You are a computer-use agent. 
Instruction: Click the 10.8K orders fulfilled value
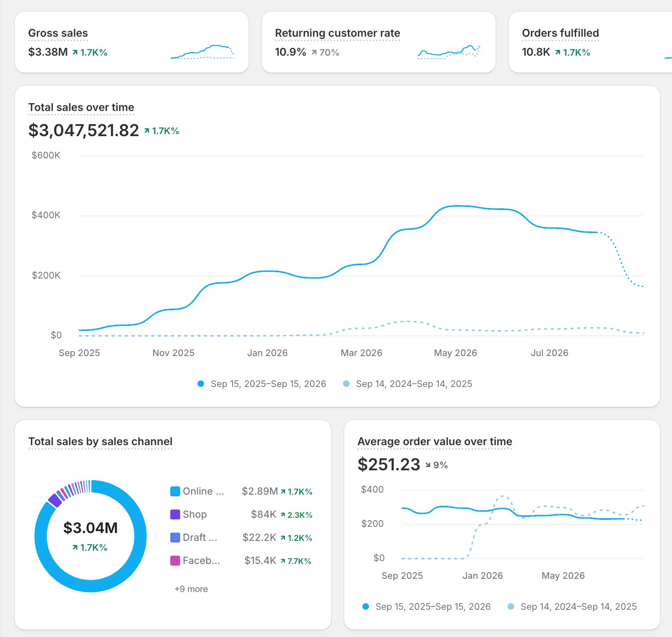tap(536, 52)
